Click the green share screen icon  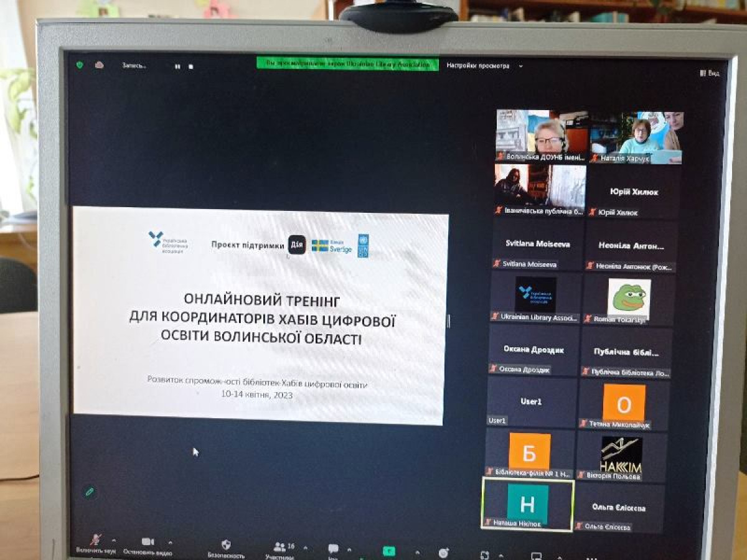[x=389, y=551]
